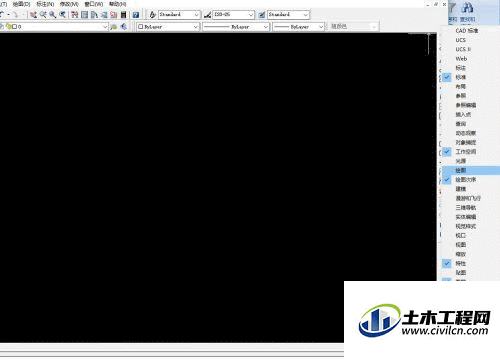Choose UCS II in the toolbar list

pyautogui.click(x=471, y=49)
